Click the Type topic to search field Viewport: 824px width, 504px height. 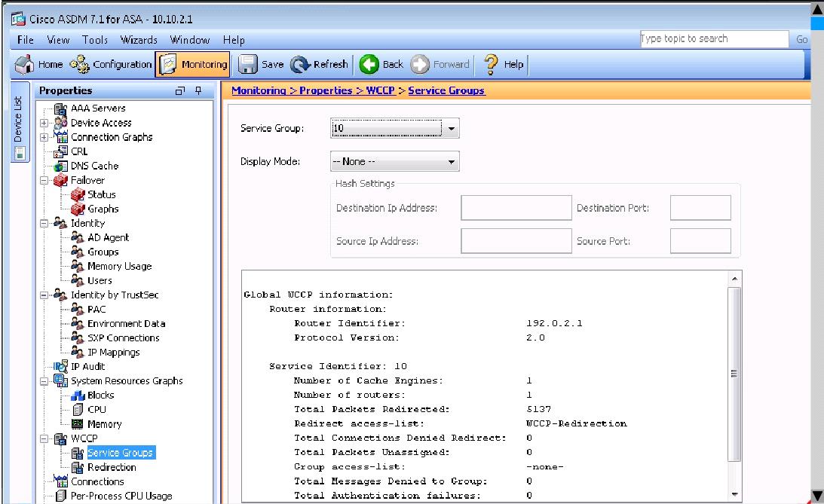tap(714, 39)
